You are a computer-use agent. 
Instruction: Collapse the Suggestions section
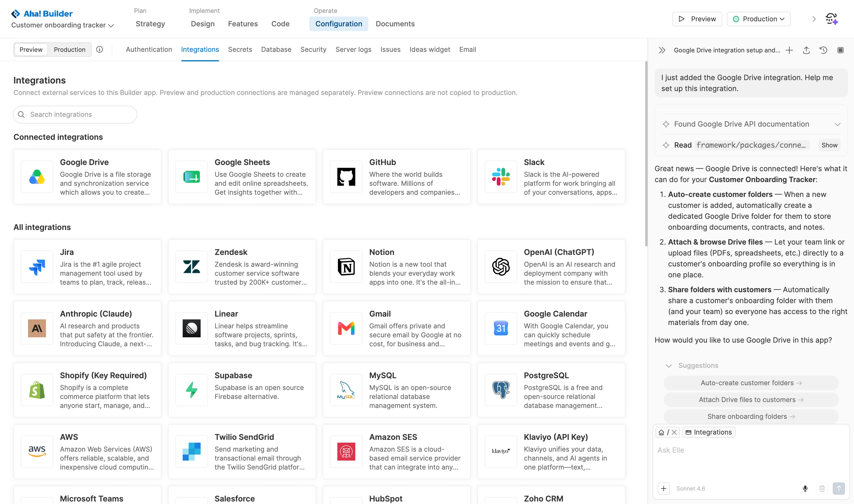click(x=669, y=366)
